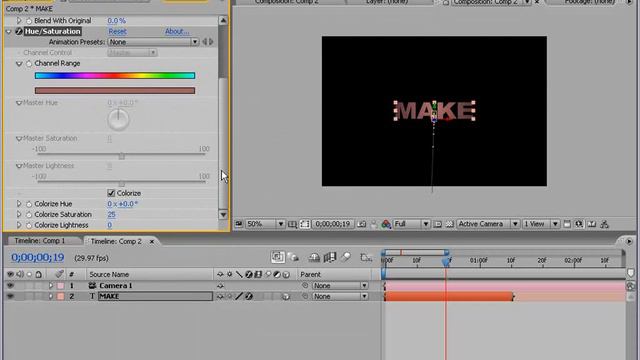The height and width of the screenshot is (360, 640).
Task: Toggle Camera 1 layer visibility eye
Action: [10, 286]
